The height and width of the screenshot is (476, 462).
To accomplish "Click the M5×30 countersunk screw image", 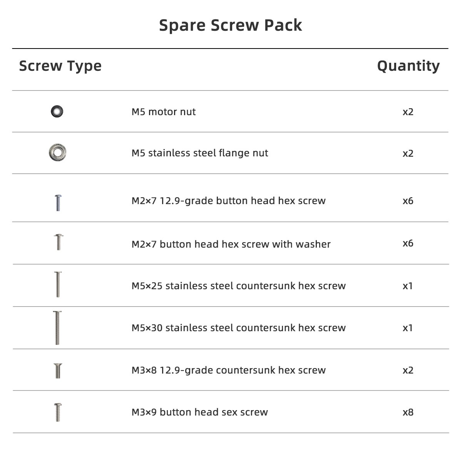I will pyautogui.click(x=57, y=328).
